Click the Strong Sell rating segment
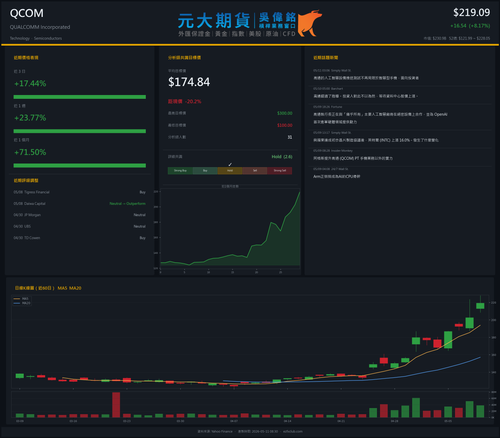The width and height of the screenshot is (500, 438). click(x=280, y=171)
